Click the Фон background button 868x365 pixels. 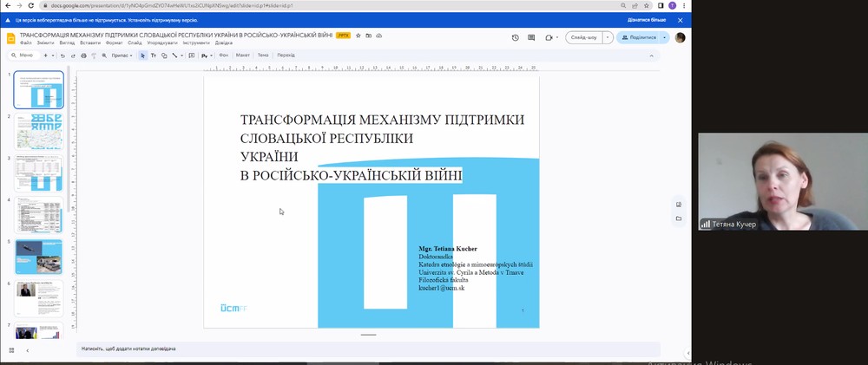tap(224, 55)
